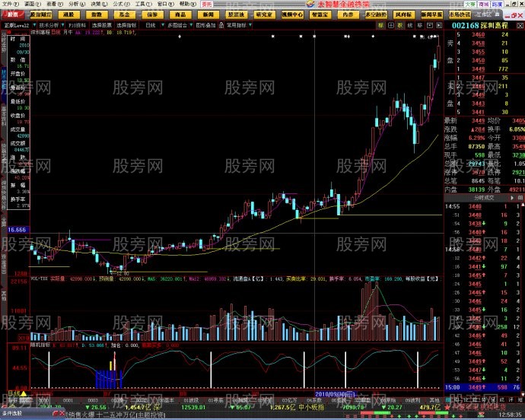This screenshot has width=525, height=420.
Task: Close the 条件选股 panel
Action: coord(62,414)
